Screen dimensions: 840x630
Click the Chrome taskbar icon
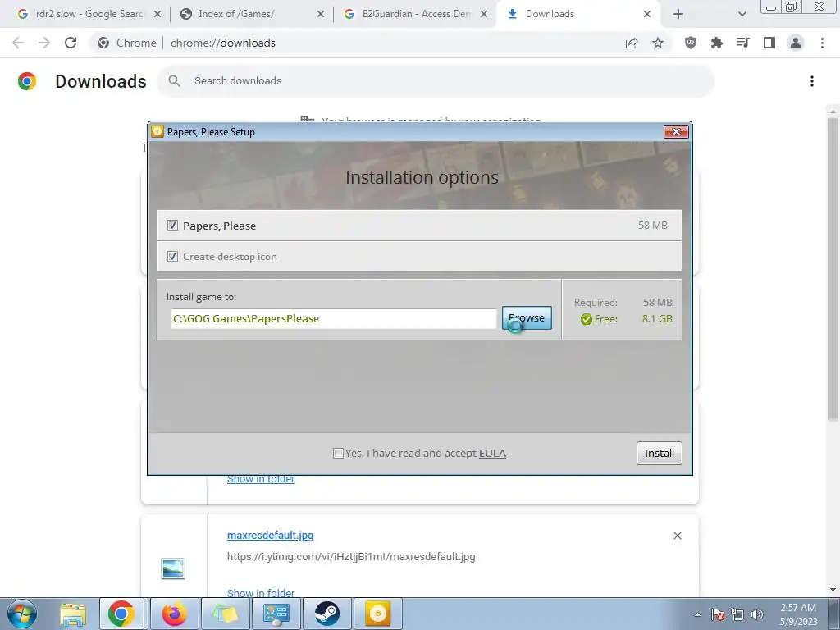[121, 614]
